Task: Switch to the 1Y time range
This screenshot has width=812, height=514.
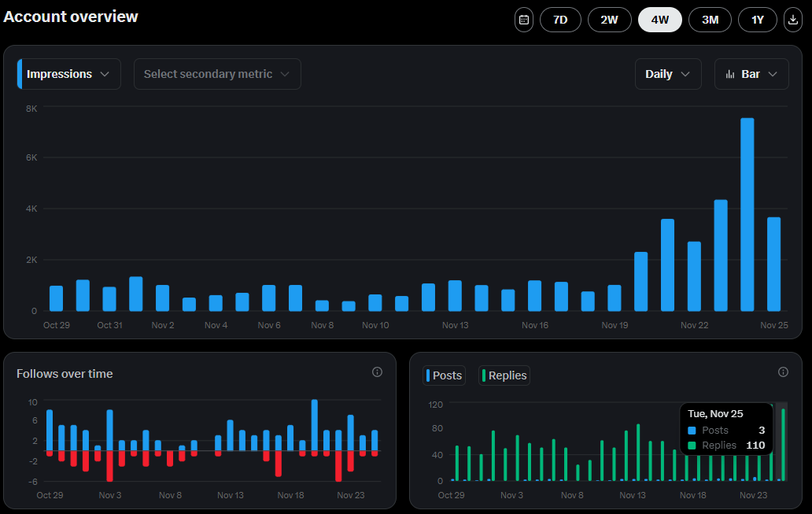Action: pyautogui.click(x=758, y=20)
